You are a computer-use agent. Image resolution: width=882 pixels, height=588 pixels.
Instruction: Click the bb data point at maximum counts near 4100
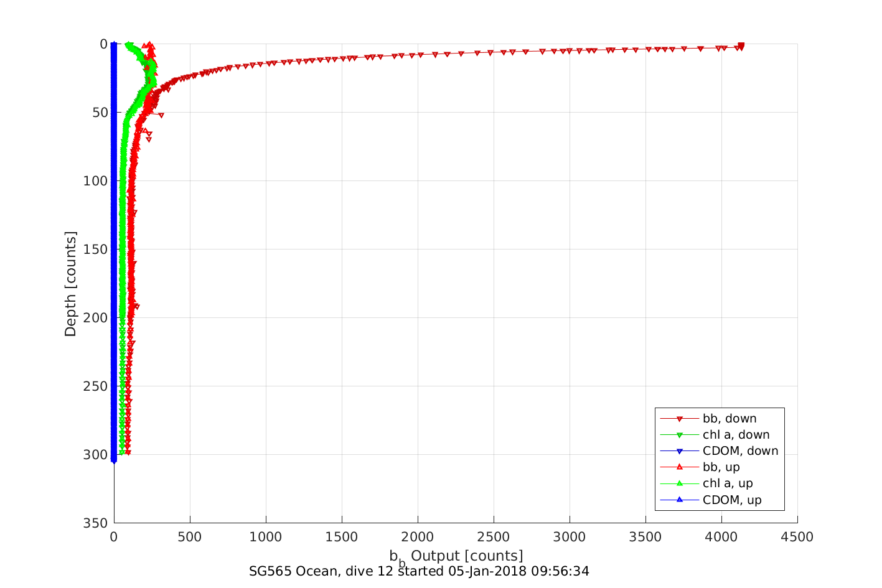click(741, 45)
